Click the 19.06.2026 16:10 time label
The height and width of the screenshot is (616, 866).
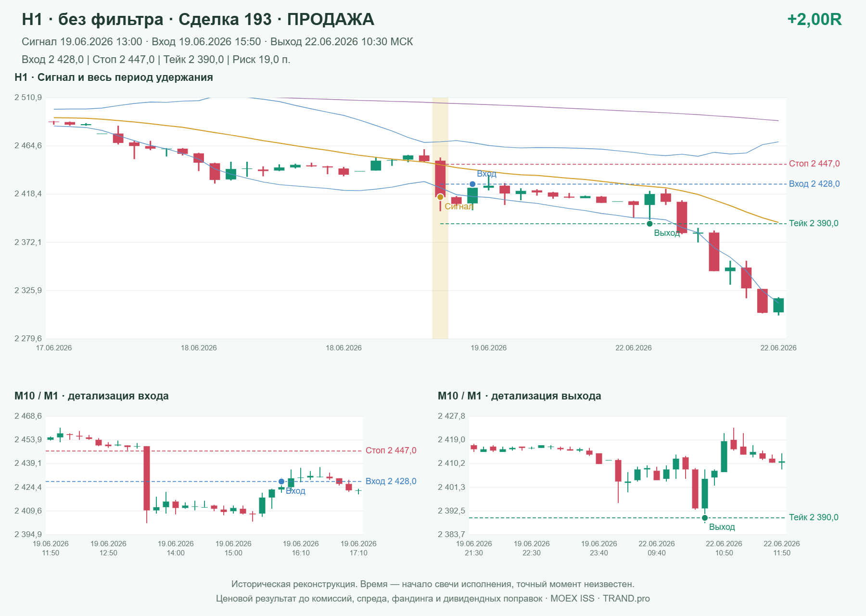301,548
